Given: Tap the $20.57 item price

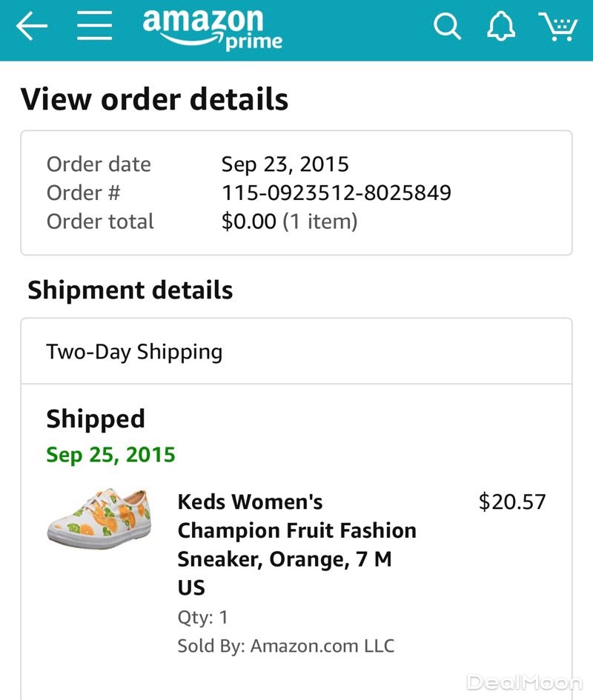Looking at the screenshot, I should (512, 501).
